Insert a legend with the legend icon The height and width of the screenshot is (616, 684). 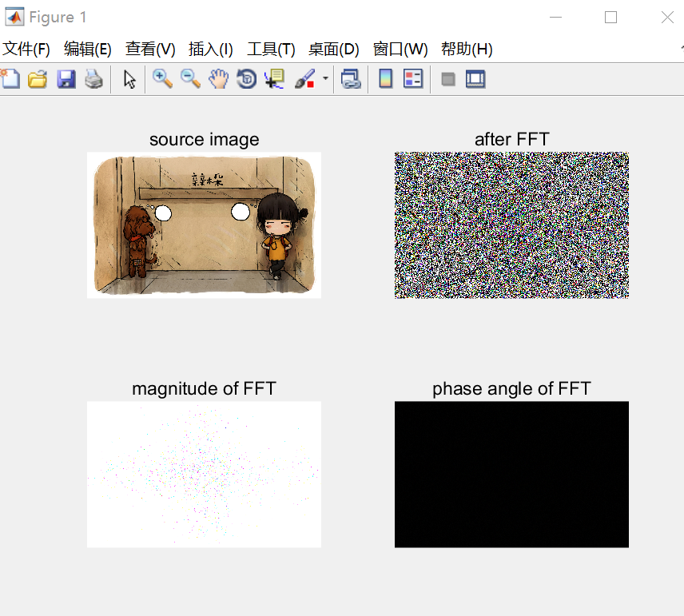(413, 79)
